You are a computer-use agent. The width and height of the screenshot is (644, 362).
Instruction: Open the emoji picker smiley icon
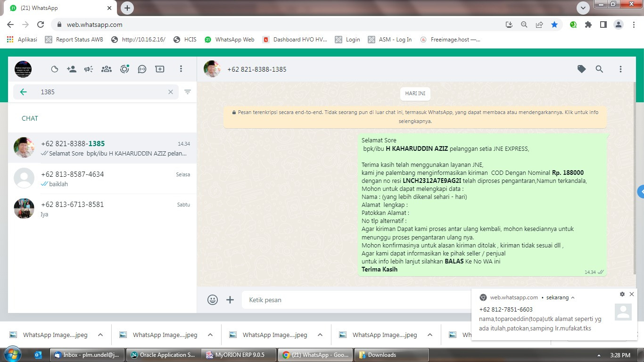click(213, 300)
